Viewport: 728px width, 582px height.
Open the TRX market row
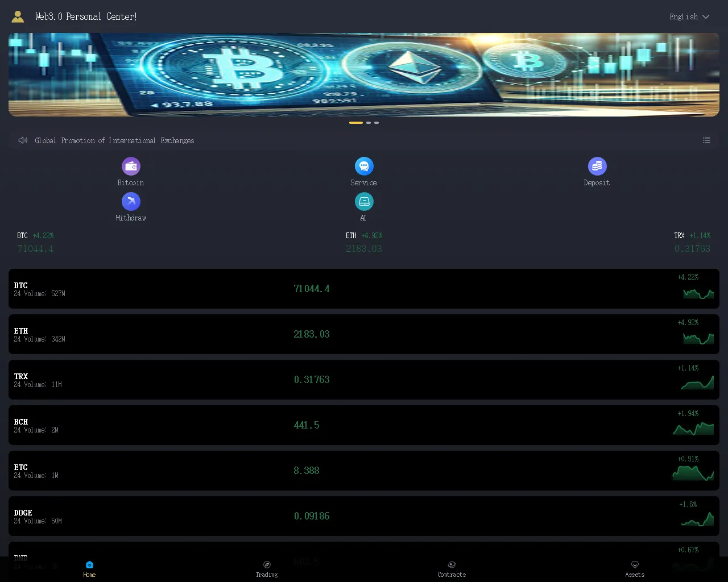click(364, 380)
